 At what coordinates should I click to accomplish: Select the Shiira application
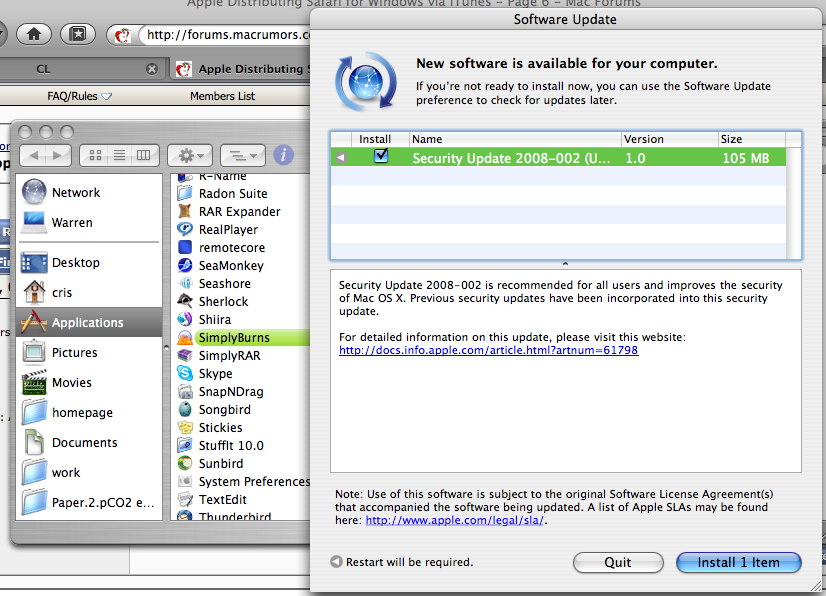(x=214, y=319)
